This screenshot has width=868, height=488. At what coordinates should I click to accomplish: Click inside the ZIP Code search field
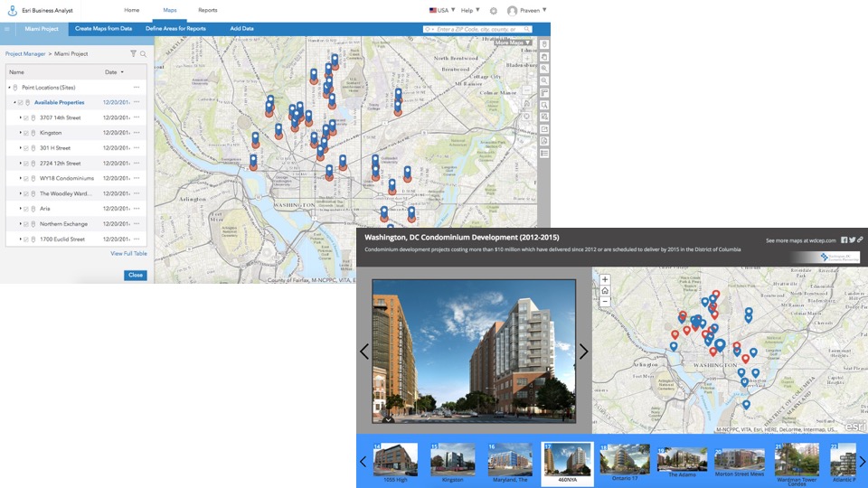pos(477,29)
